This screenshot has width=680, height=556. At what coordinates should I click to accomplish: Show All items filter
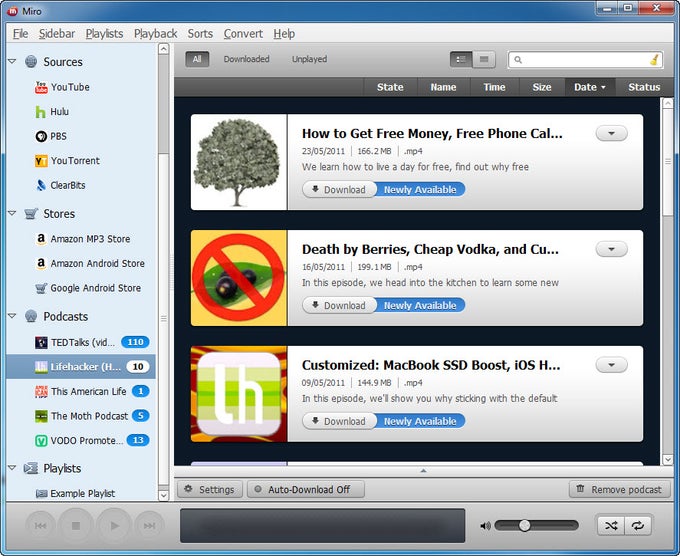[197, 59]
